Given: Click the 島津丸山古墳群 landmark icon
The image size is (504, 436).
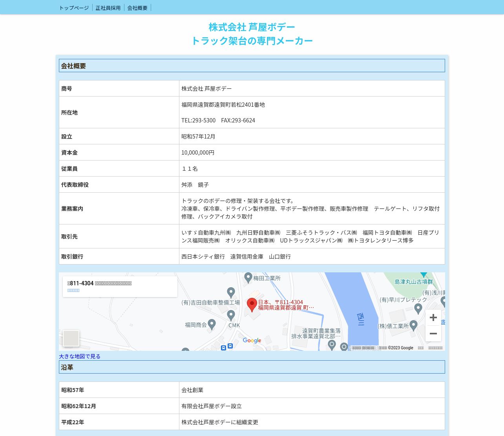Looking at the screenshot, I should pyautogui.click(x=424, y=275).
